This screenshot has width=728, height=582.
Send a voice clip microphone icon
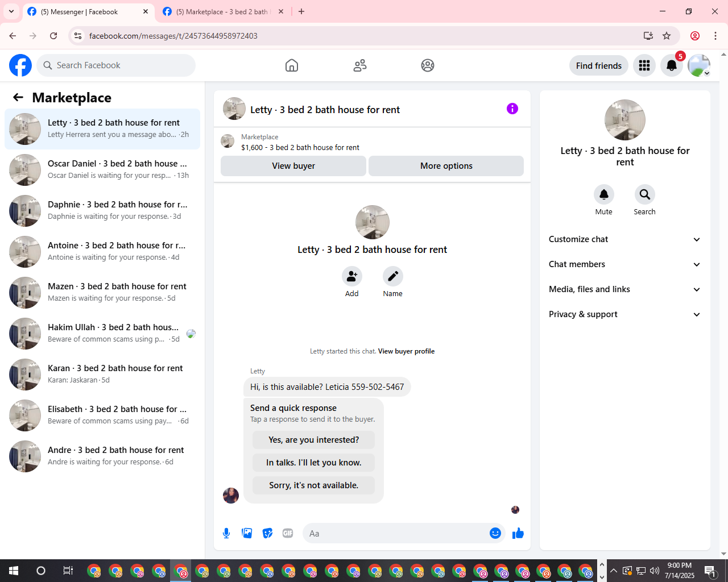click(226, 533)
